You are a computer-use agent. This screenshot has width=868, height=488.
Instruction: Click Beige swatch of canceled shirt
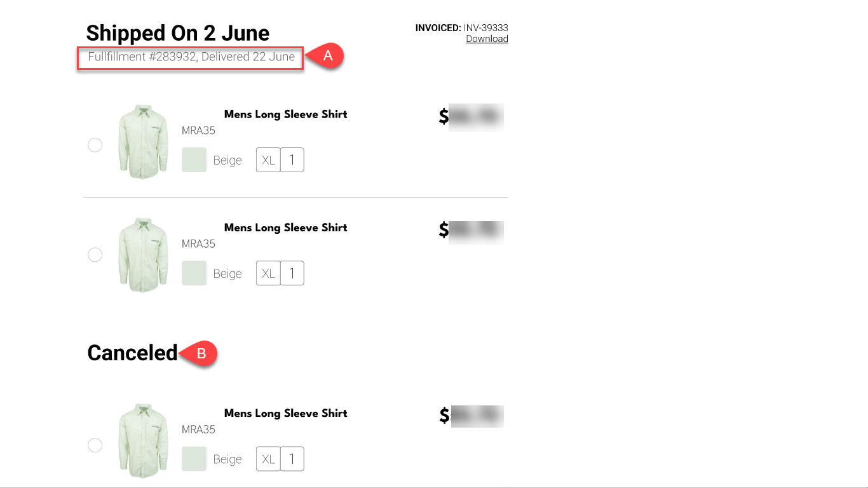coord(194,459)
